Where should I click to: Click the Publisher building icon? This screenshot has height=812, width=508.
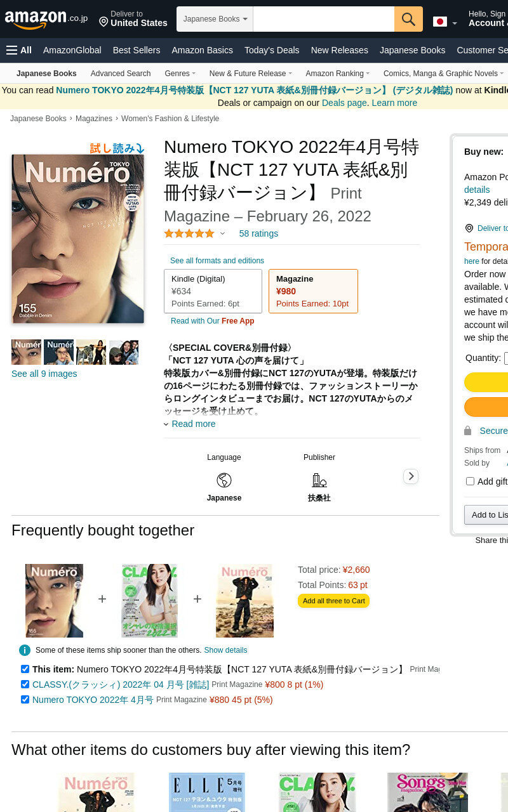319,480
